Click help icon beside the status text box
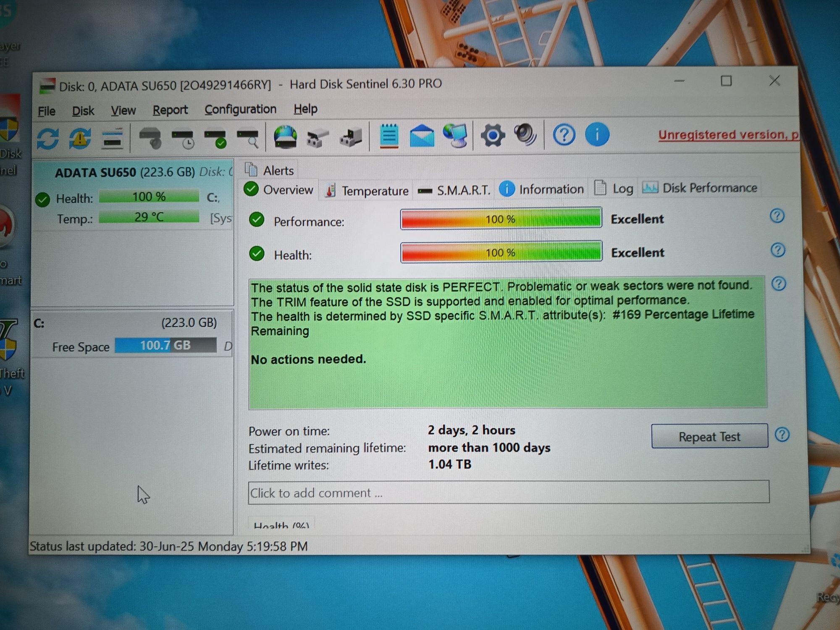This screenshot has width=840, height=630. 779,284
